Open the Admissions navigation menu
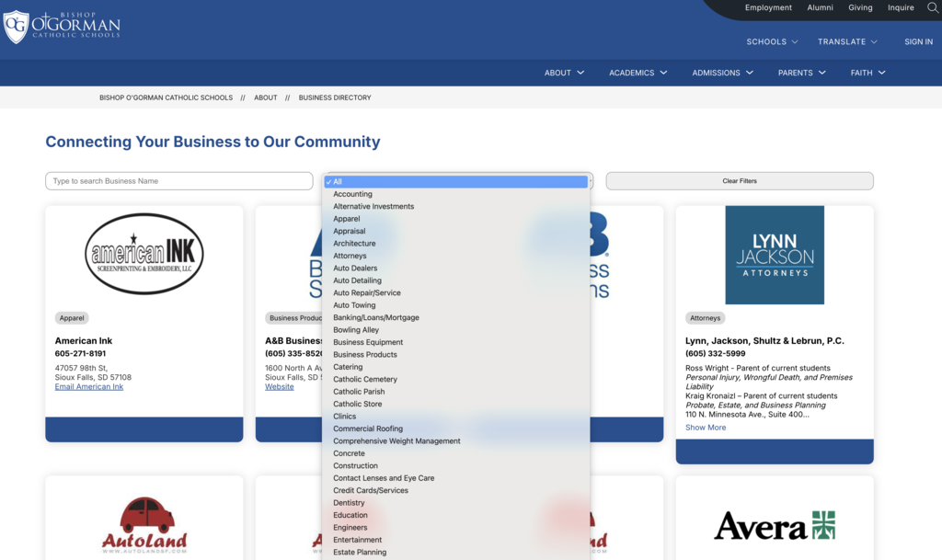The height and width of the screenshot is (560, 942). [722, 73]
